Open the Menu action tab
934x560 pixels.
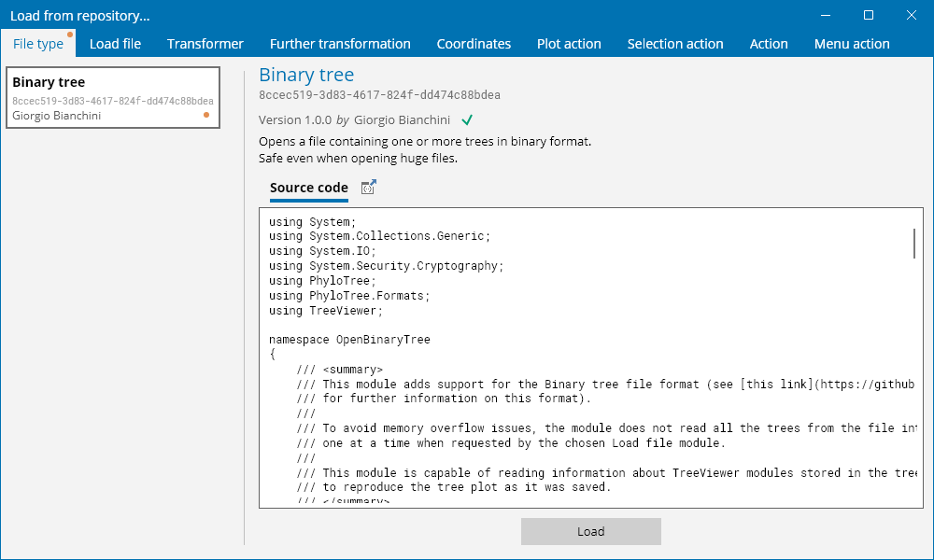pos(852,44)
